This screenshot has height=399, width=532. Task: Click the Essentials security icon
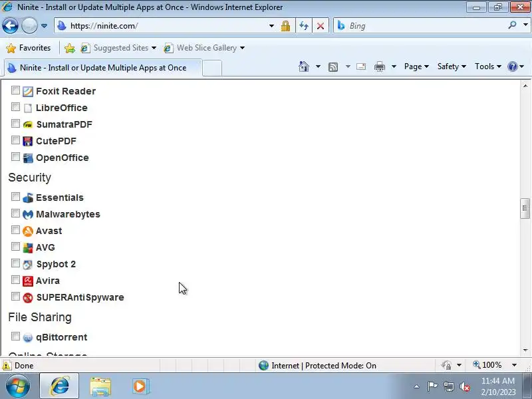(x=28, y=198)
